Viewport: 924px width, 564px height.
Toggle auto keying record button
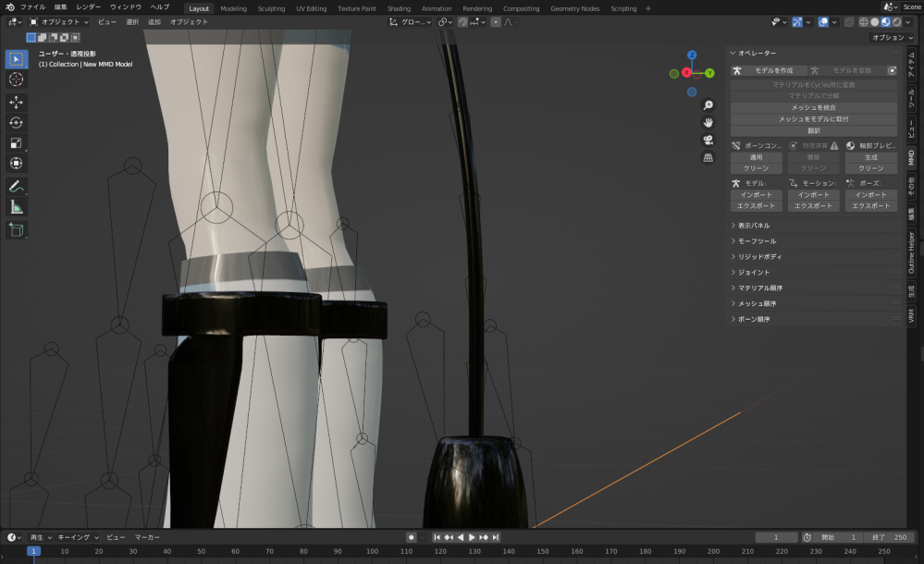coord(412,537)
